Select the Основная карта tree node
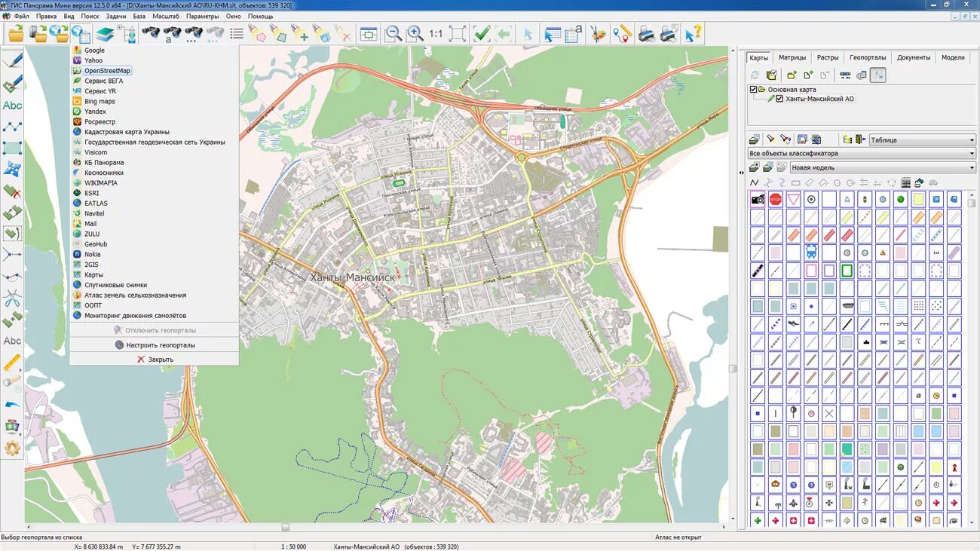 coord(792,90)
